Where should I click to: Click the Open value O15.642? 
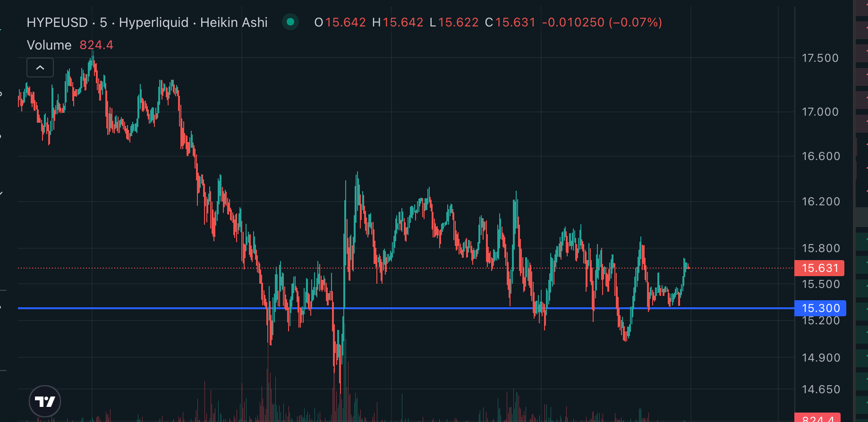click(340, 22)
